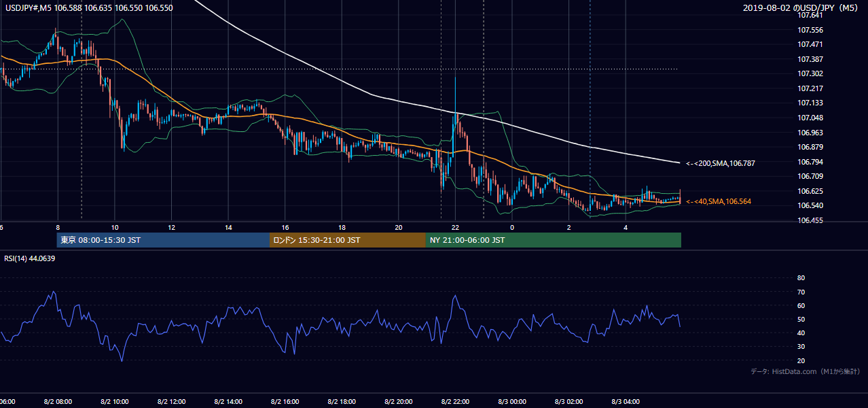Click the 8/2 14:00 time axis label
The width and height of the screenshot is (868, 408).
click(x=228, y=401)
